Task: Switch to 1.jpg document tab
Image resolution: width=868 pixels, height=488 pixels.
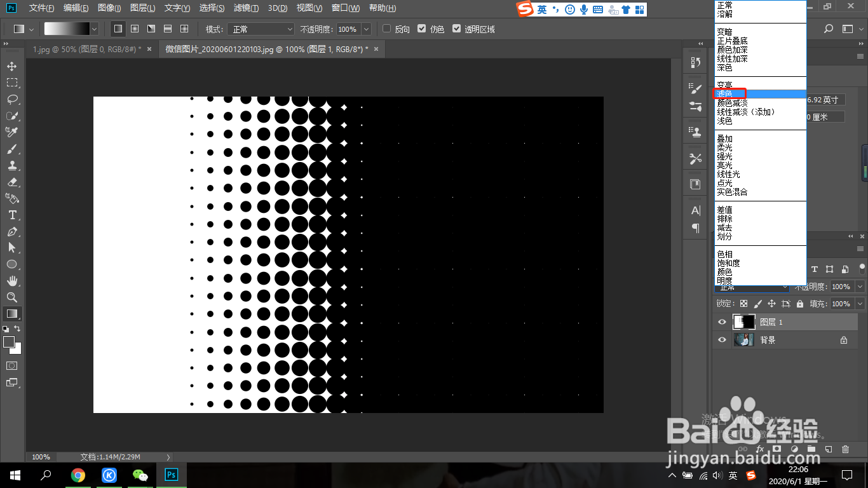Action: [86, 49]
